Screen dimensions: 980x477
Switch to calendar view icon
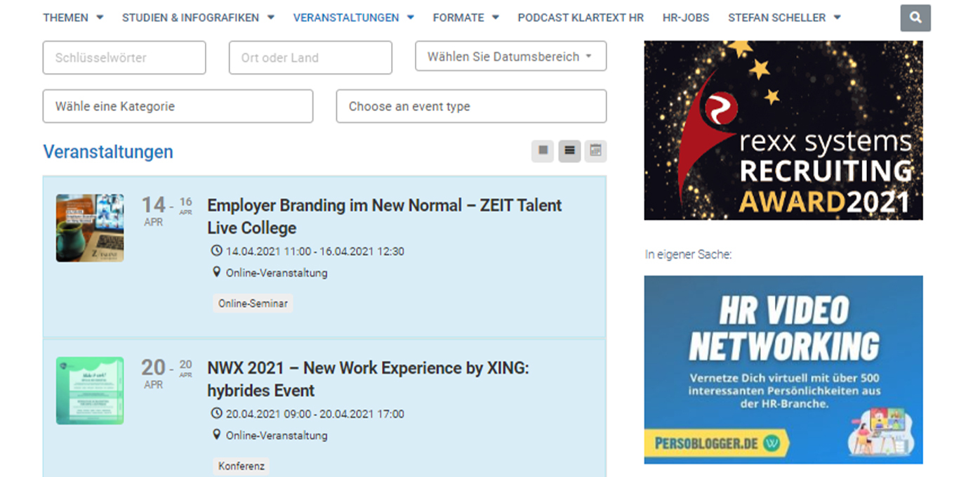pos(595,150)
